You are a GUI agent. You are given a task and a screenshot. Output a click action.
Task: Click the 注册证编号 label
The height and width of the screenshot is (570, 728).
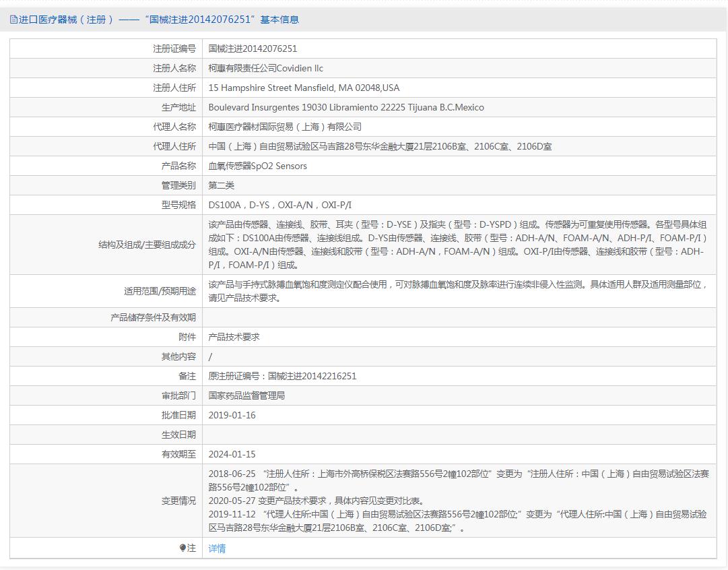pyautogui.click(x=174, y=49)
